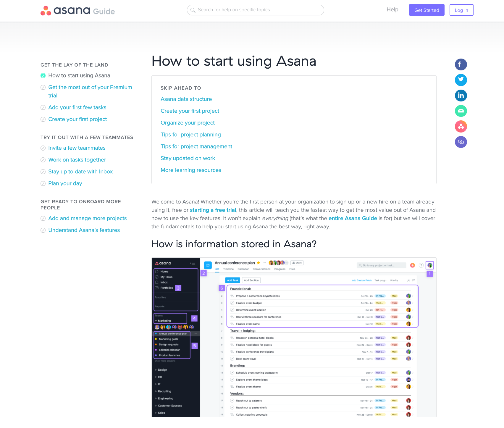Click checkmark beside Plan your day
Viewport: 504px width, 428px height.
43,183
